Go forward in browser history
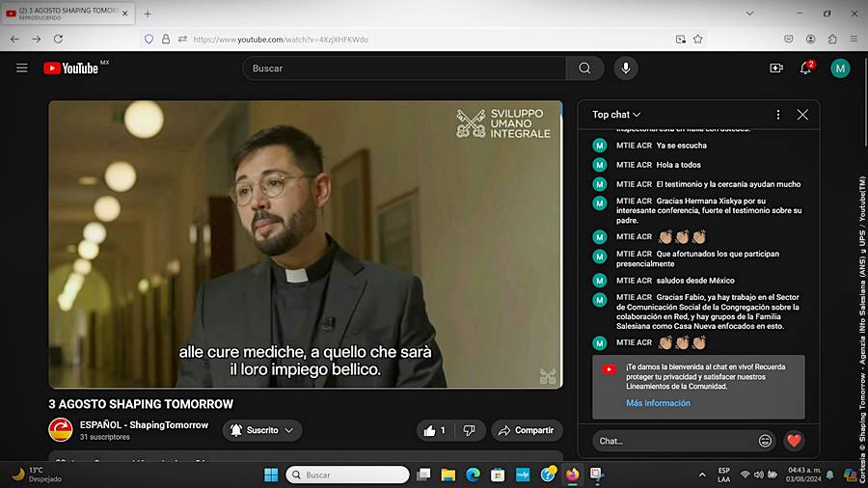This screenshot has height=488, width=868. click(x=36, y=40)
